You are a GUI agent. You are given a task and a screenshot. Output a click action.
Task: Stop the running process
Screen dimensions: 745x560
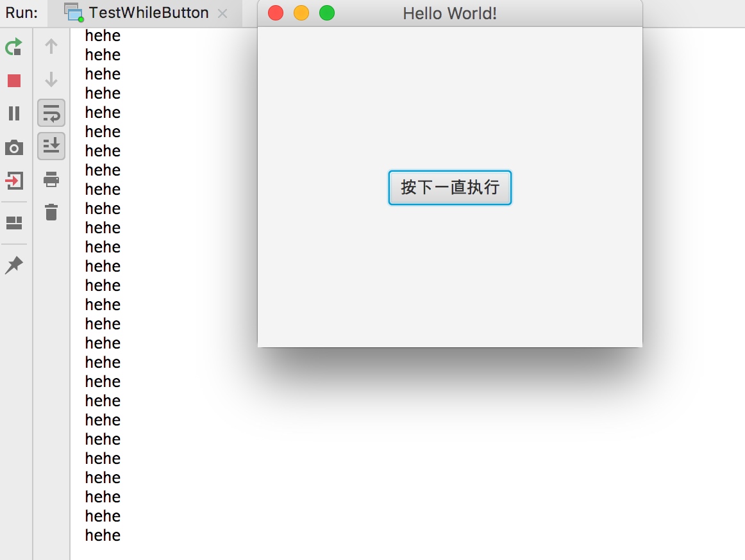click(x=13, y=80)
